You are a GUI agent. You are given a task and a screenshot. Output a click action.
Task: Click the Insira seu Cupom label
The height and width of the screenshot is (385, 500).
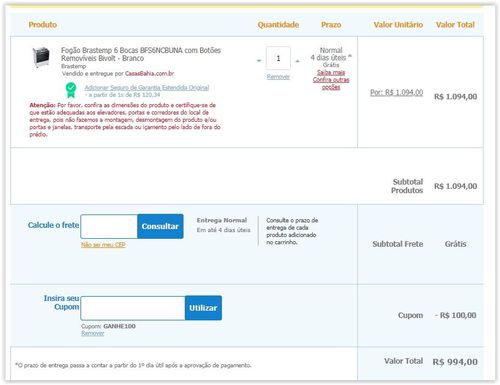tap(62, 302)
